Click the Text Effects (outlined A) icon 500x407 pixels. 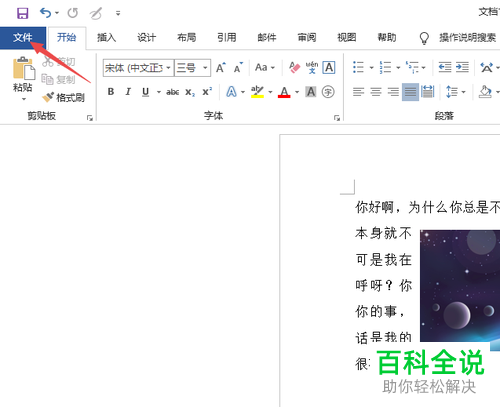[x=231, y=92]
